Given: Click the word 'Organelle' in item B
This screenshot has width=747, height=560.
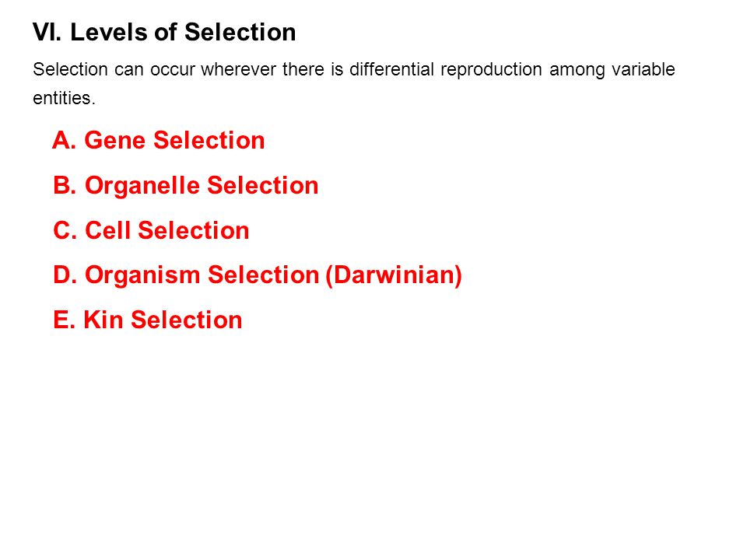Looking at the screenshot, I should click(x=142, y=186).
